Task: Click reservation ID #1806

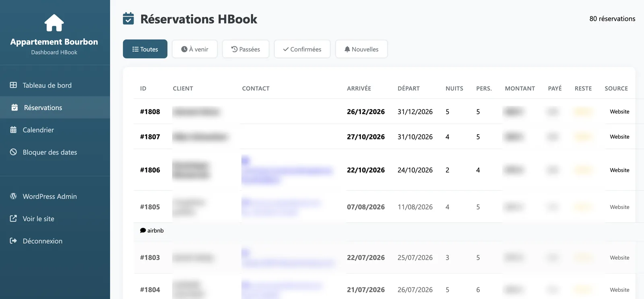Action: click(x=150, y=170)
